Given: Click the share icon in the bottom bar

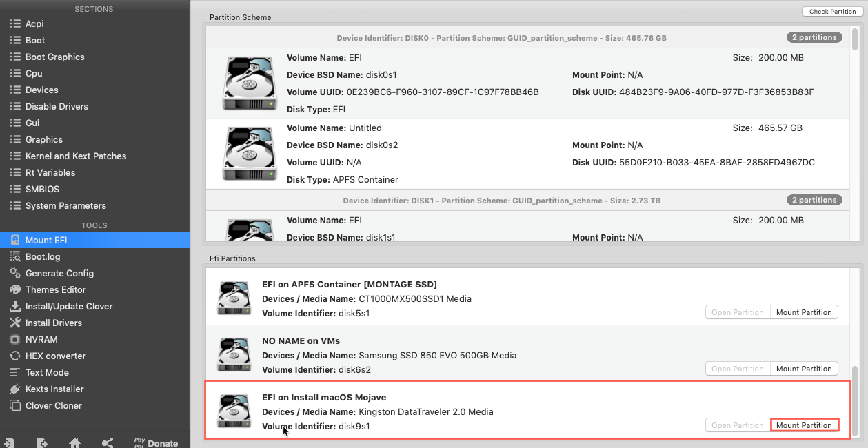Looking at the screenshot, I should pyautogui.click(x=107, y=442).
